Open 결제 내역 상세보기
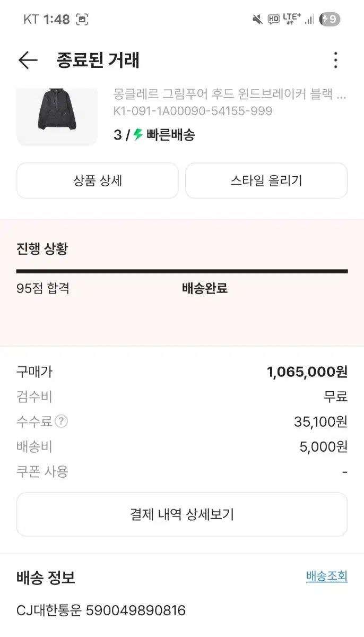Image resolution: width=364 pixels, height=637 pixels. [x=182, y=514]
